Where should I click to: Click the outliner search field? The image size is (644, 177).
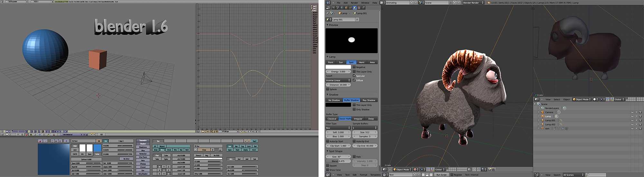[596, 175]
